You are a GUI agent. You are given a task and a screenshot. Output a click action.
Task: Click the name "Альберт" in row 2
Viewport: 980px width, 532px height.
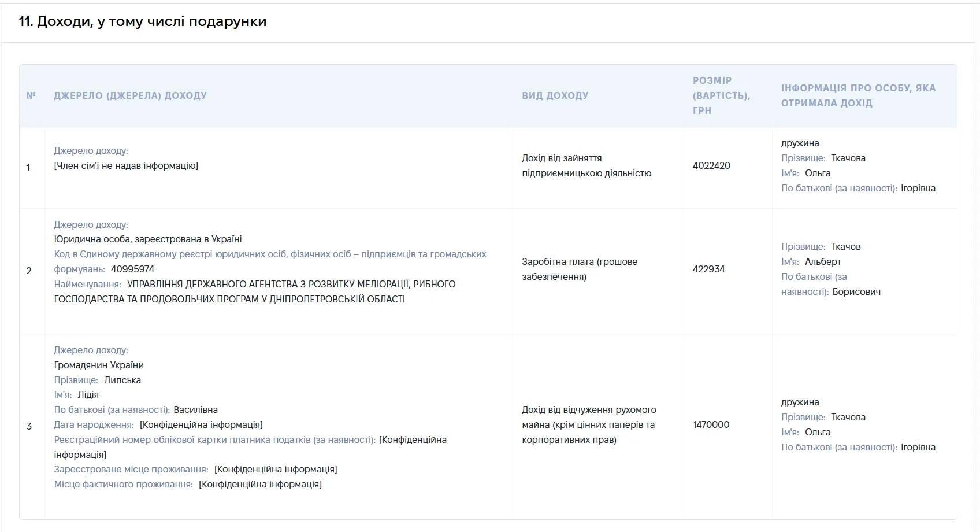click(823, 261)
